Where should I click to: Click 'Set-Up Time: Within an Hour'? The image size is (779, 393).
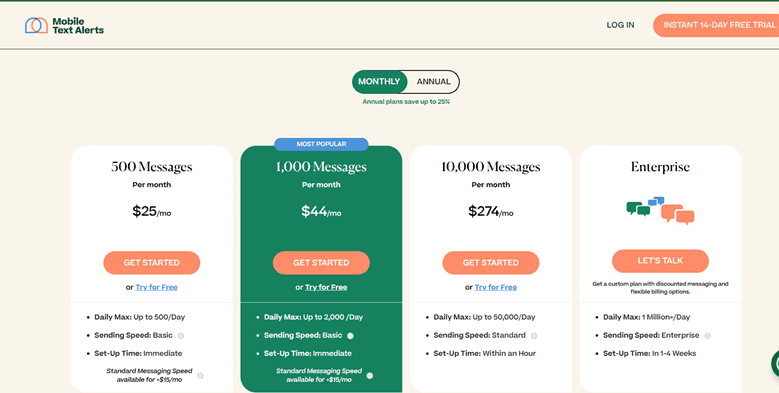485,354
